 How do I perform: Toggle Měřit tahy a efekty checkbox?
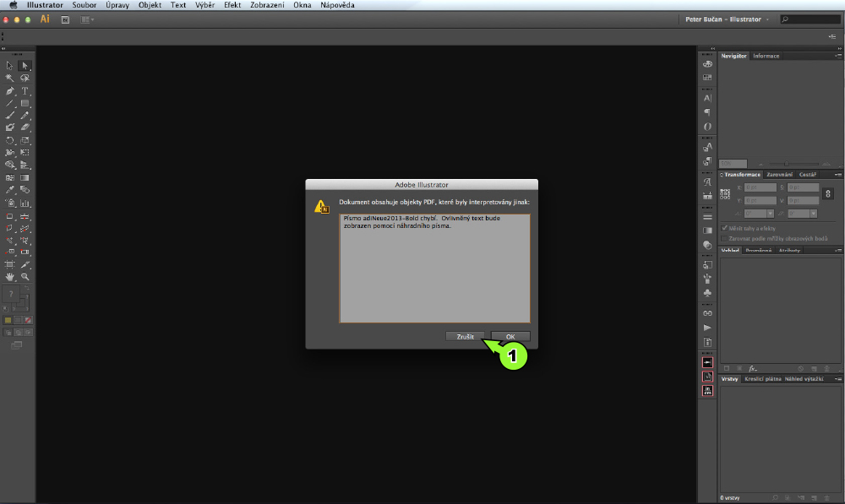724,228
